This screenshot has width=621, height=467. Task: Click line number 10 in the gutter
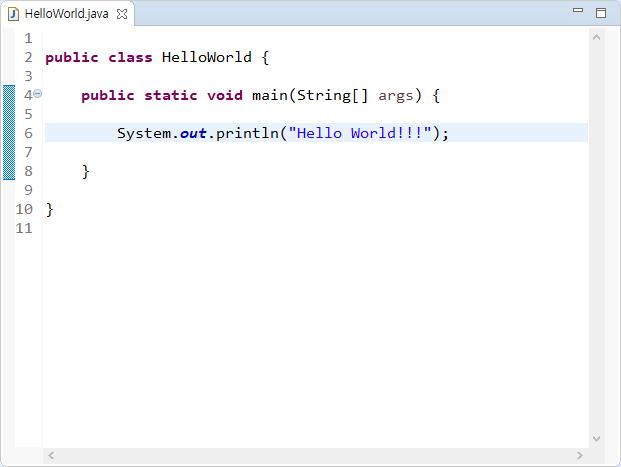pyautogui.click(x=24, y=209)
